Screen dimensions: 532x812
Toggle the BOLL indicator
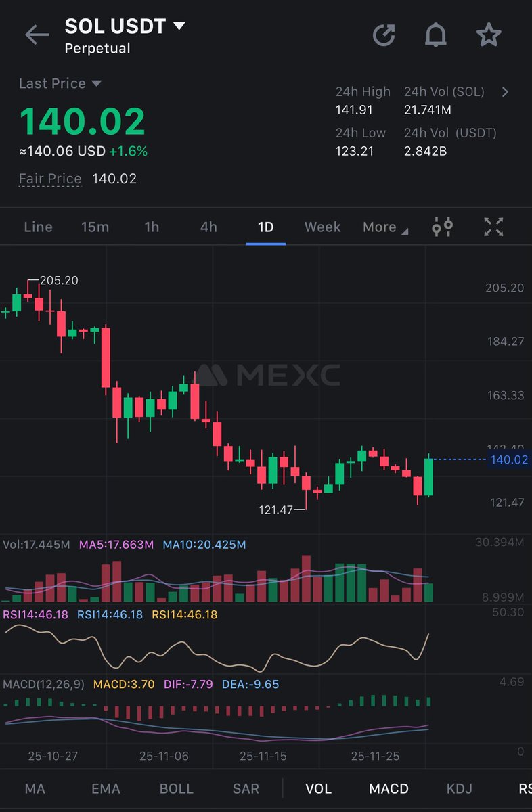[x=177, y=788]
